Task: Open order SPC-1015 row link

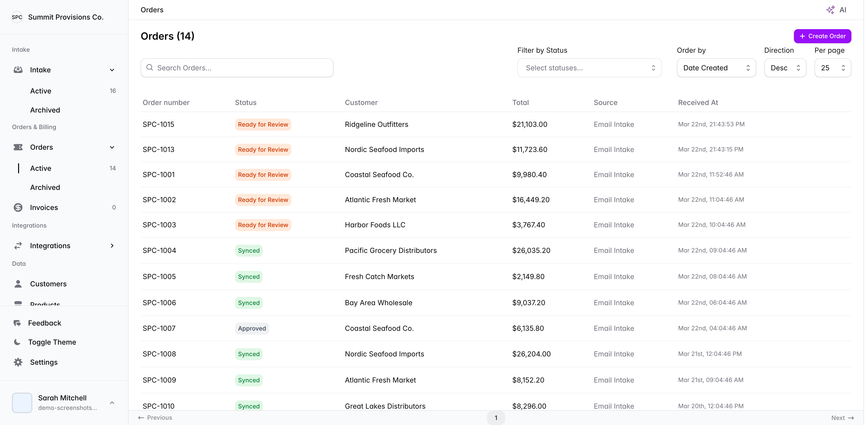Action: tap(158, 124)
